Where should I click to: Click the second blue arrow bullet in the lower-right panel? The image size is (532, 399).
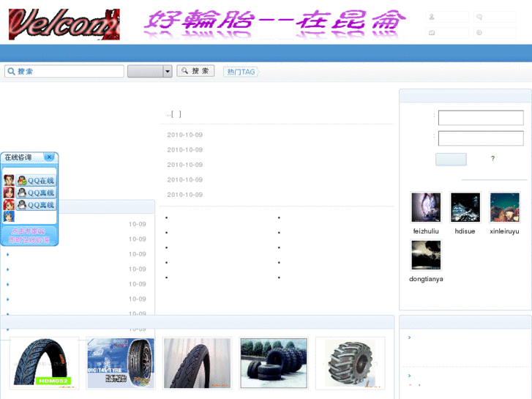click(x=410, y=376)
